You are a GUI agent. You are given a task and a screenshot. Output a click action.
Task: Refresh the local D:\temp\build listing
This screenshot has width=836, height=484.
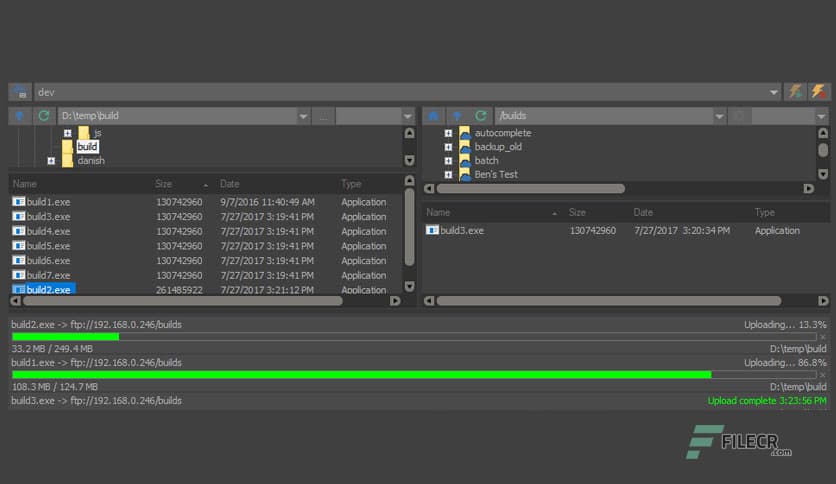click(x=44, y=116)
